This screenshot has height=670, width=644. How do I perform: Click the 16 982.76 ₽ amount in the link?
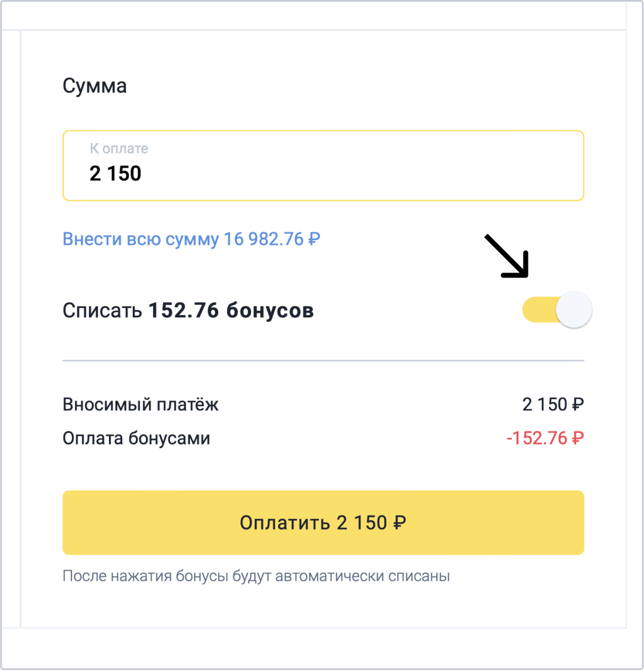coord(272,239)
